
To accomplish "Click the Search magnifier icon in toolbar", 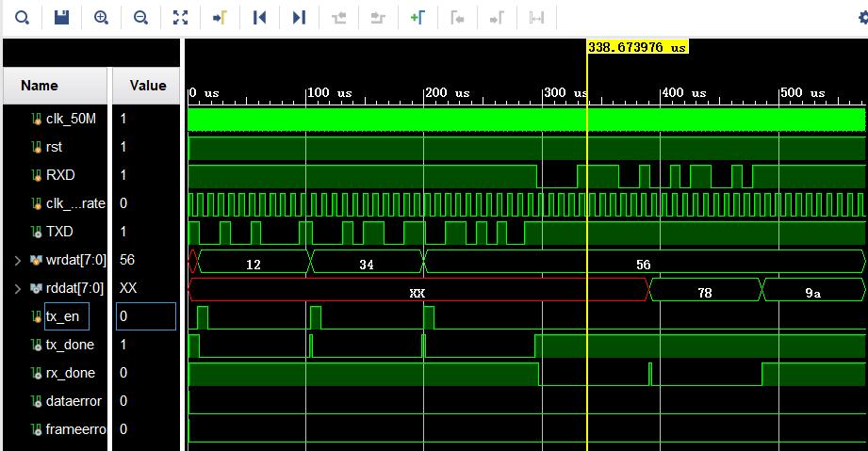I will 22,18.
